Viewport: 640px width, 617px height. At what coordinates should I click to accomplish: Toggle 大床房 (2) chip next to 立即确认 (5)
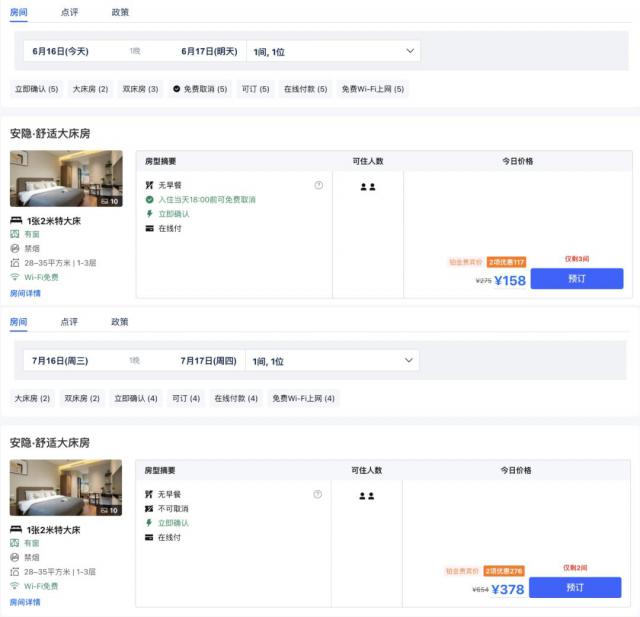(90, 89)
